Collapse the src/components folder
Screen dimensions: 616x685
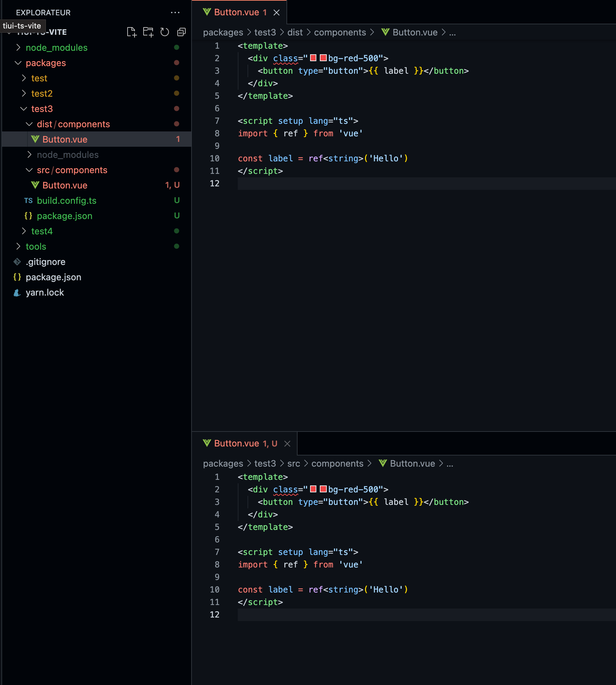(x=97, y=170)
